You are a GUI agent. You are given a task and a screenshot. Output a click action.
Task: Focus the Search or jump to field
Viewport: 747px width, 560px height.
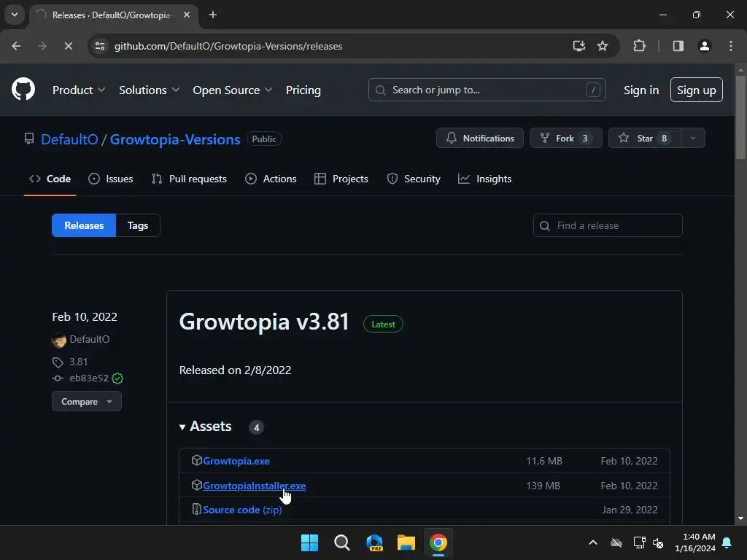pos(487,90)
